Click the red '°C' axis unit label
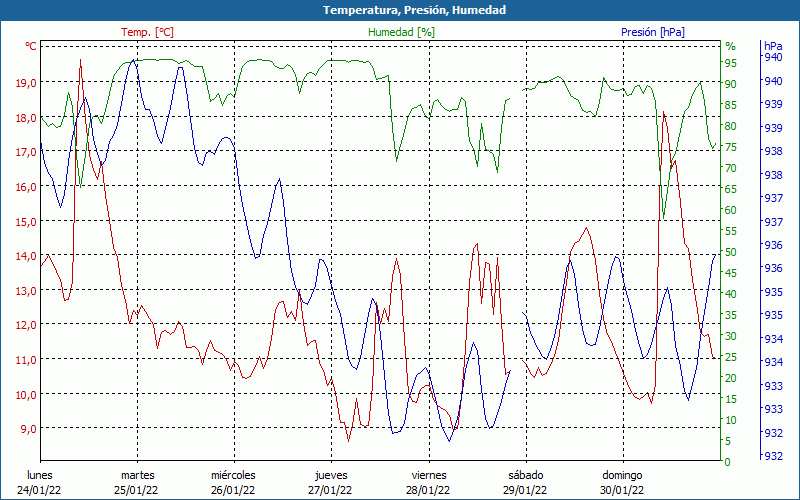 pyautogui.click(x=31, y=46)
